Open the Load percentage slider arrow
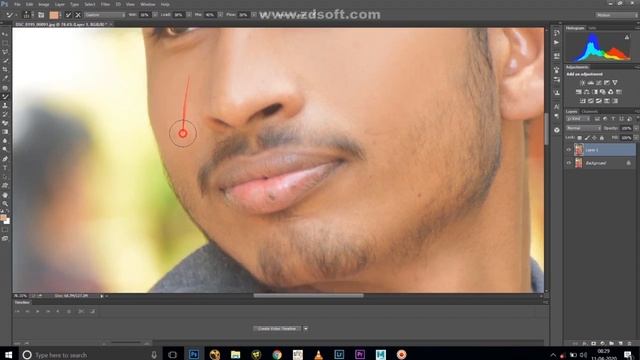The image size is (640, 360). coord(189,15)
